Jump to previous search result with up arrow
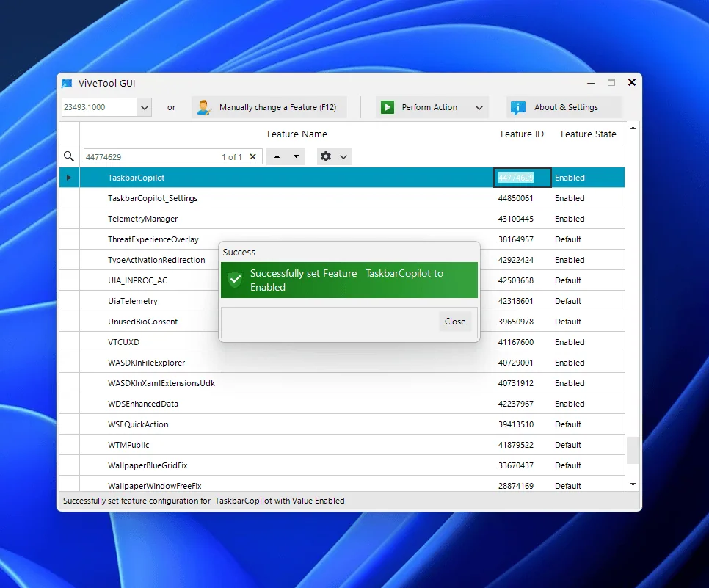The width and height of the screenshot is (709, 588). (x=275, y=156)
